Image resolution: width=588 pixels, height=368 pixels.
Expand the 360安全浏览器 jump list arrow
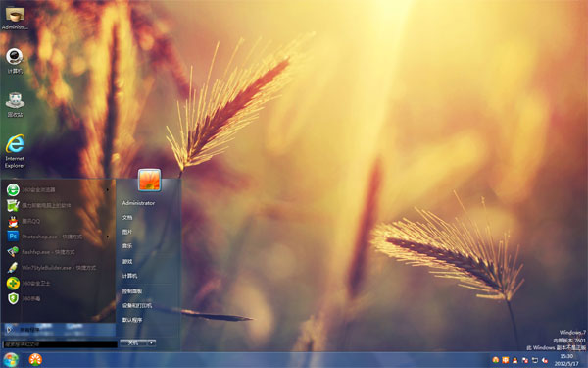pos(108,190)
